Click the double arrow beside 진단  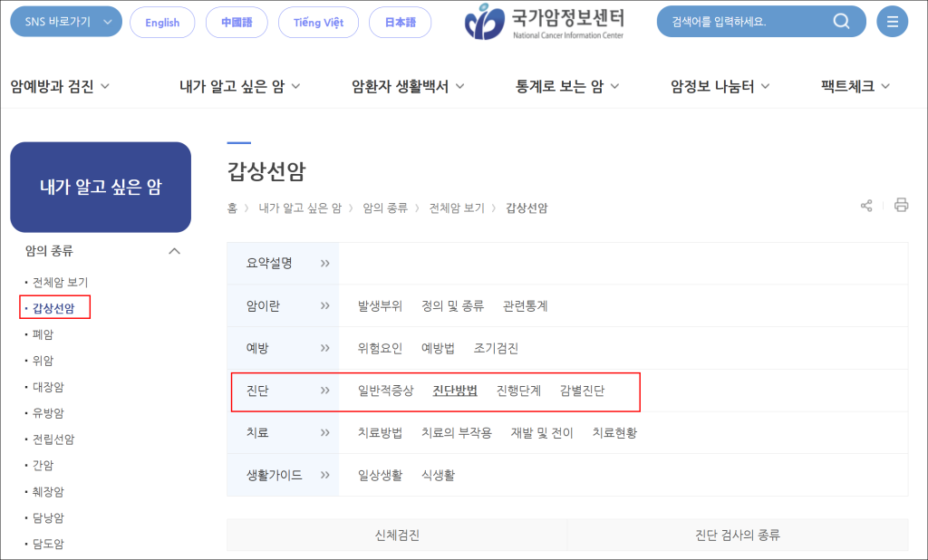pos(324,391)
